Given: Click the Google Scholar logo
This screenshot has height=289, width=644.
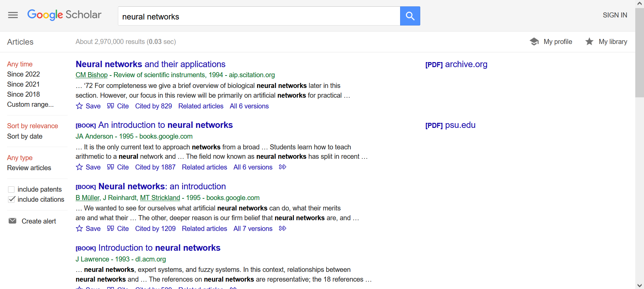Looking at the screenshot, I should pyautogui.click(x=64, y=15).
